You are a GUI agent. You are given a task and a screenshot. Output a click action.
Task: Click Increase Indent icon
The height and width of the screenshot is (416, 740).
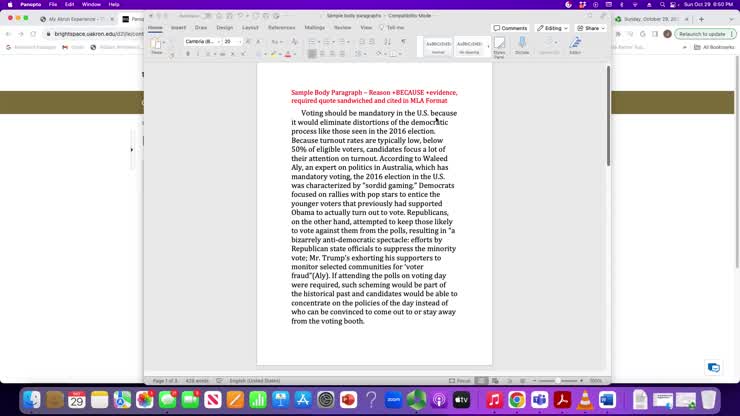point(372,42)
